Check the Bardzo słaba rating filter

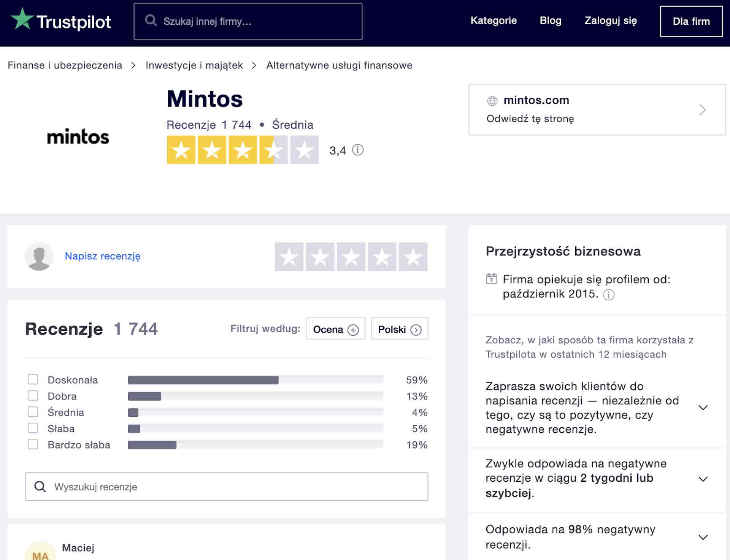pyautogui.click(x=33, y=444)
